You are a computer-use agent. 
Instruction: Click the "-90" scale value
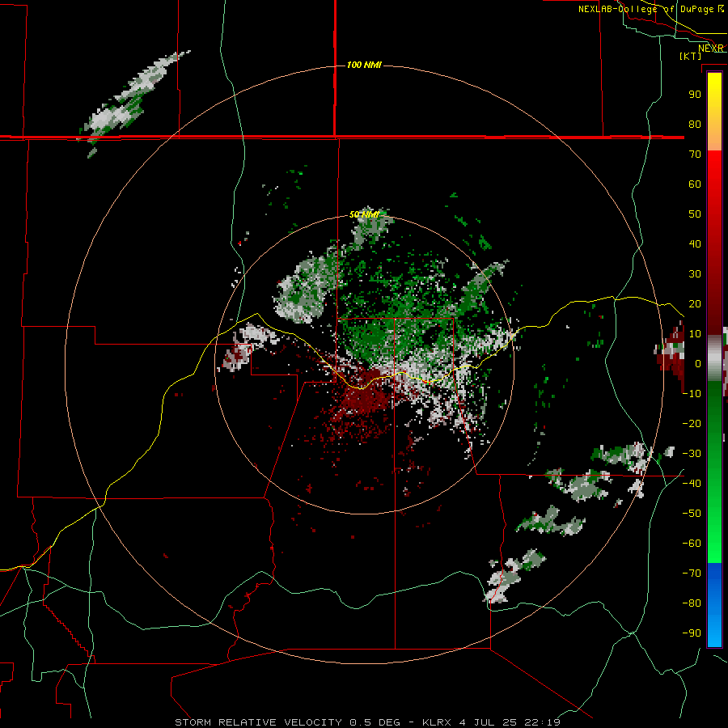point(692,633)
